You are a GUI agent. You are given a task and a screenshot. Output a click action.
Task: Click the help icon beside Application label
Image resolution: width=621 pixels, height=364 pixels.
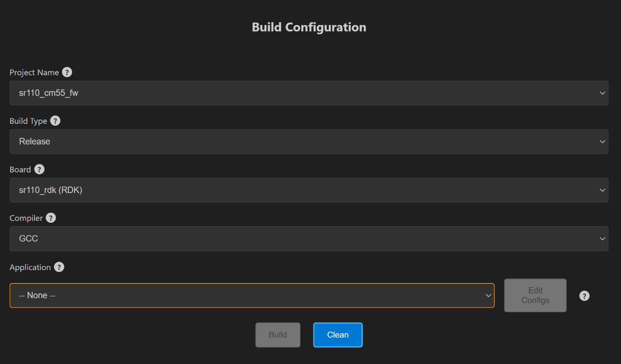click(x=59, y=267)
